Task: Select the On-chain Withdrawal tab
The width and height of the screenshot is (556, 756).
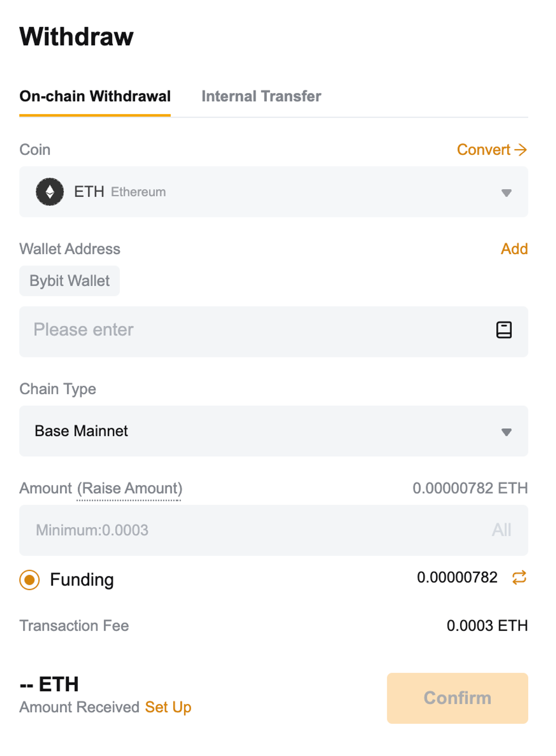Action: (x=95, y=96)
